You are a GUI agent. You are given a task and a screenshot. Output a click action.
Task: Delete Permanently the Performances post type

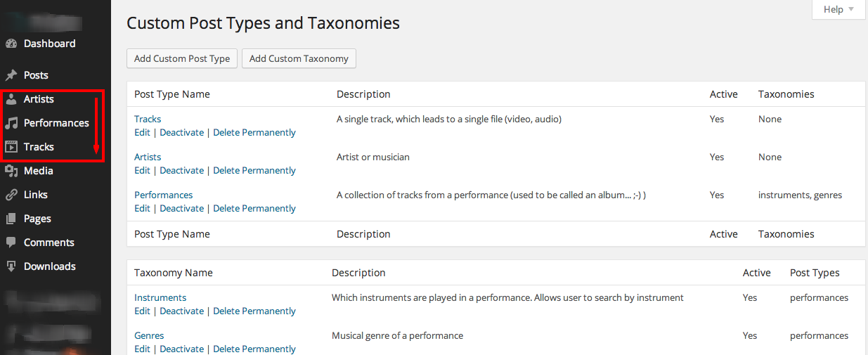pyautogui.click(x=254, y=208)
